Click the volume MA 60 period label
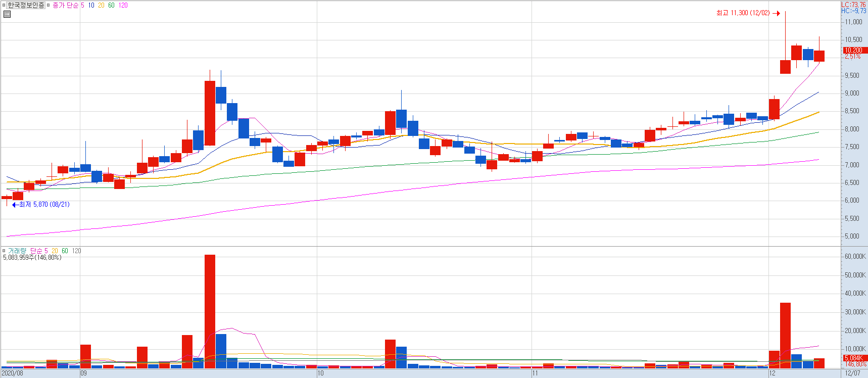Screen dimensions: 868x378 (65, 251)
